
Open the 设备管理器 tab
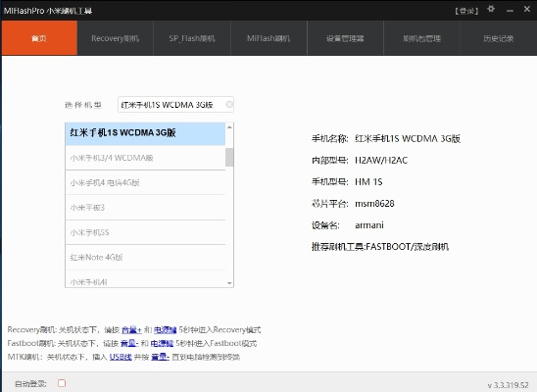(345, 38)
